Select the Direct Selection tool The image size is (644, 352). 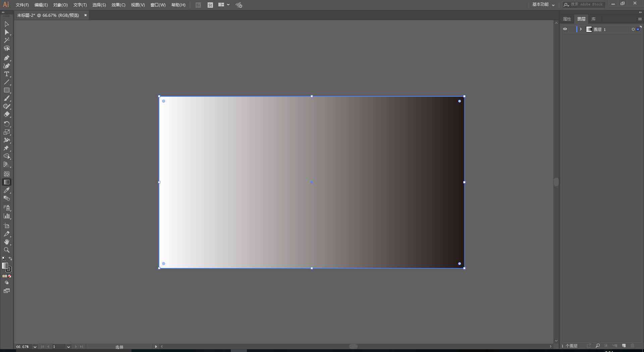point(6,32)
